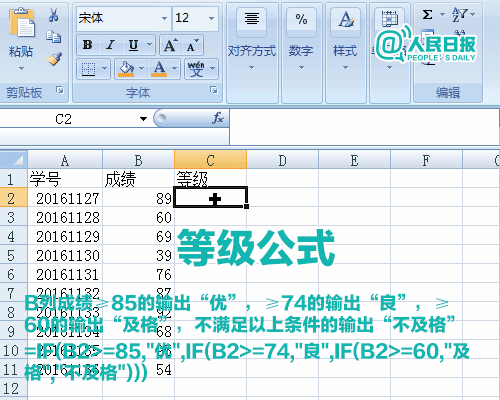The image size is (500, 400).
Task: Increase font size with large A icon
Action: click(x=170, y=45)
